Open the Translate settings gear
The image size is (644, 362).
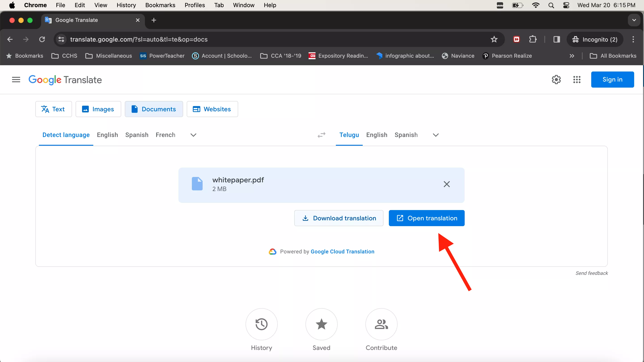pyautogui.click(x=556, y=80)
